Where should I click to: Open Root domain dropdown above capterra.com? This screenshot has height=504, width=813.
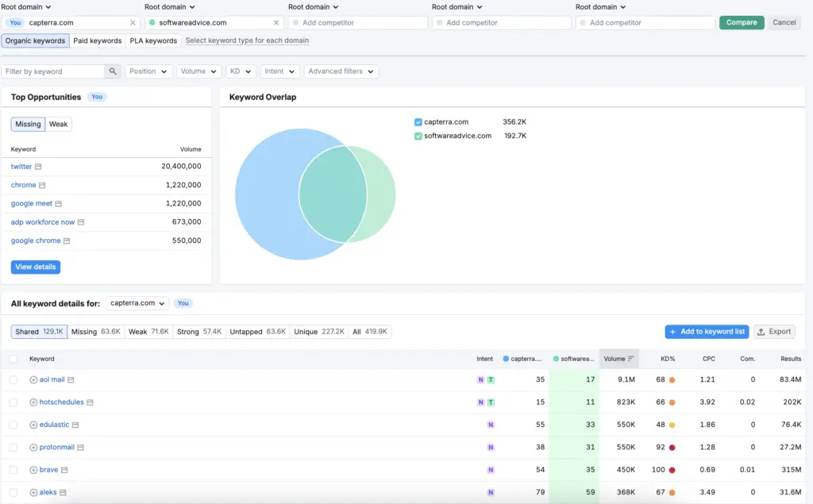pos(26,7)
